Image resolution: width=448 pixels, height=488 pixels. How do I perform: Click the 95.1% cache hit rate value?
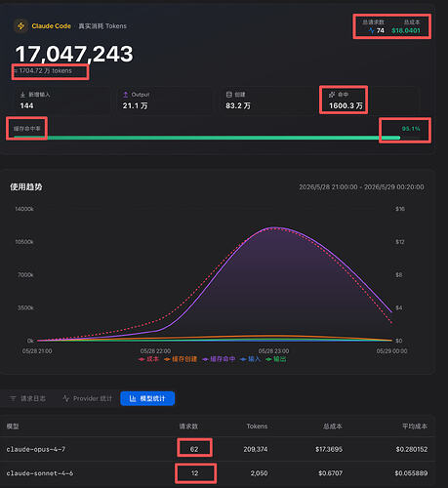tap(411, 129)
